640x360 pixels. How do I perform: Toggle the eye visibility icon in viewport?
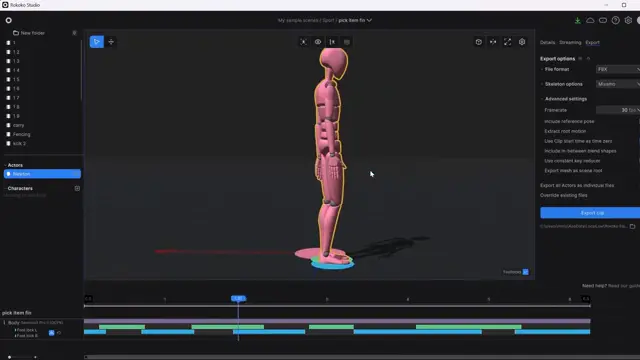click(x=318, y=42)
